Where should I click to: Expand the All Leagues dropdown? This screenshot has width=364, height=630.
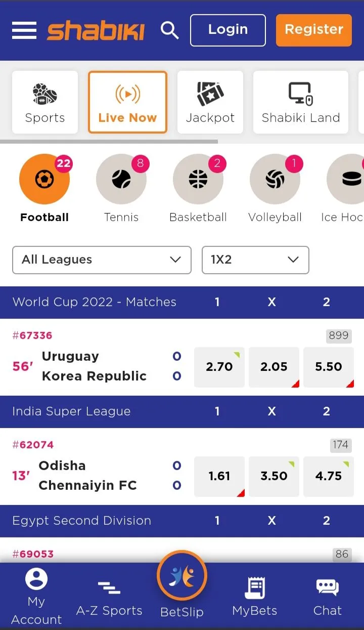pyautogui.click(x=102, y=260)
